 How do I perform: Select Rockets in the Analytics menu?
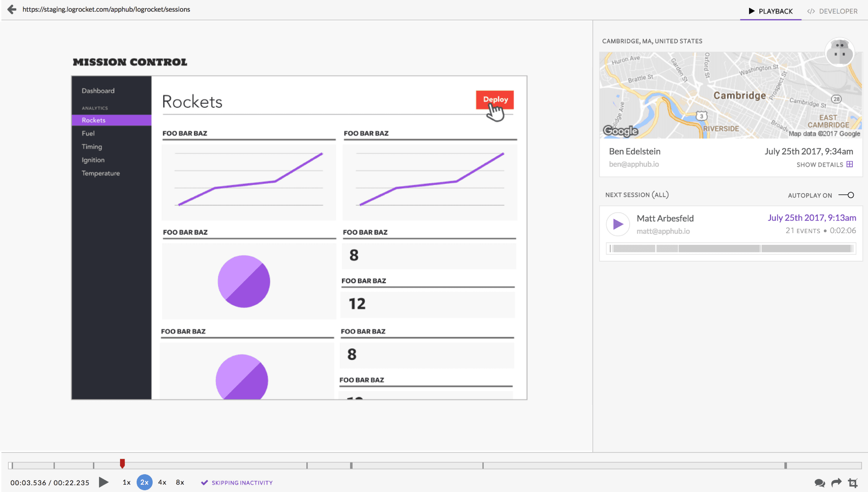pyautogui.click(x=111, y=120)
